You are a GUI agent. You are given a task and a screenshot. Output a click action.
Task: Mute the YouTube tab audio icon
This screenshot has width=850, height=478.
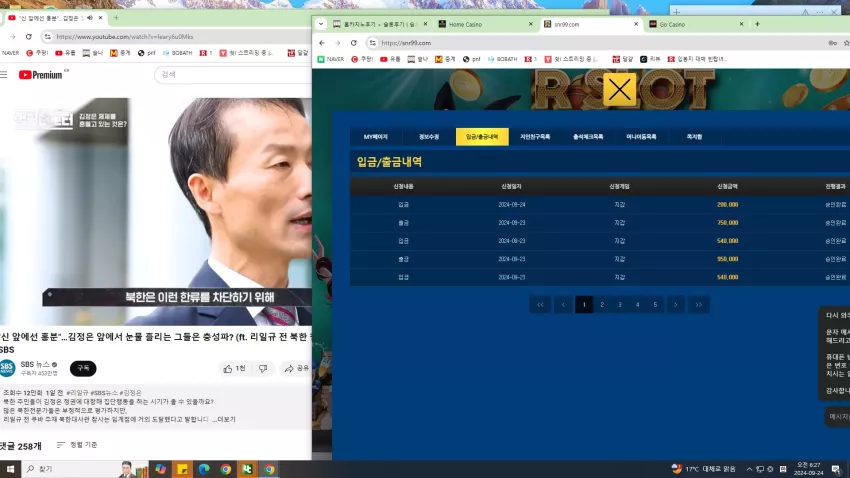[90, 18]
